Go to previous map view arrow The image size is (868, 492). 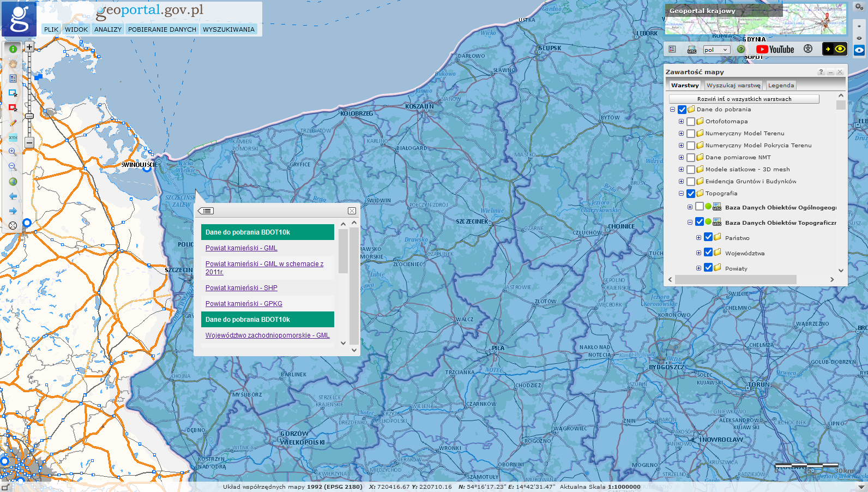(x=13, y=196)
